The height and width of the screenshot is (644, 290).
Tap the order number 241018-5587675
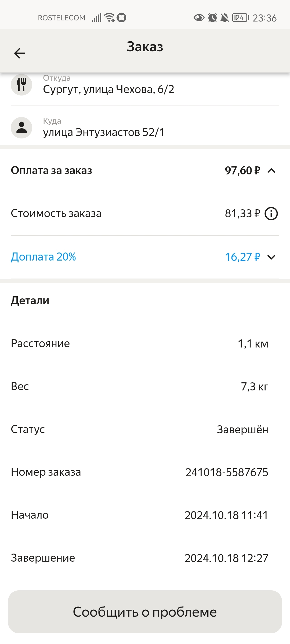pos(227,473)
